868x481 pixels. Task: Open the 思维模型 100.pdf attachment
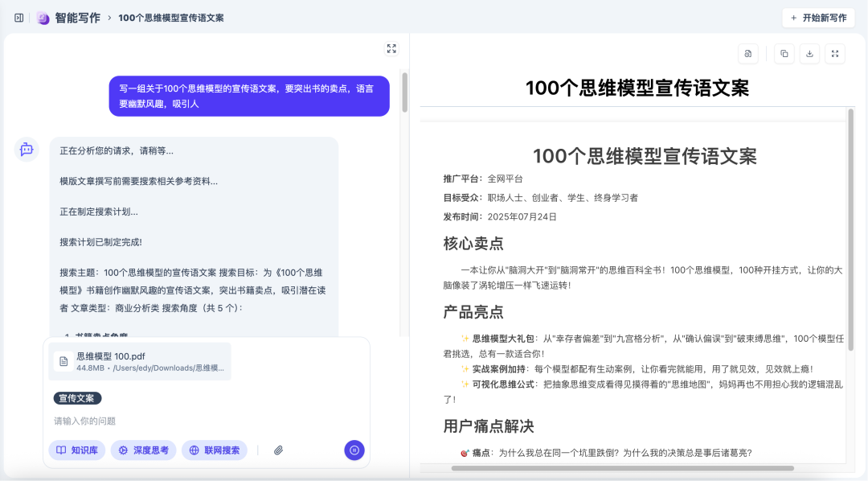[140, 361]
